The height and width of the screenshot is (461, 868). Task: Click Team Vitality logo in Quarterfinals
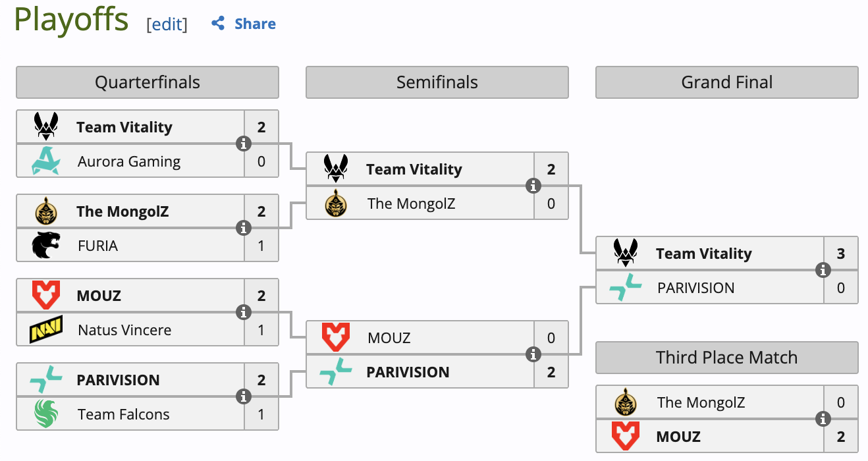point(46,126)
